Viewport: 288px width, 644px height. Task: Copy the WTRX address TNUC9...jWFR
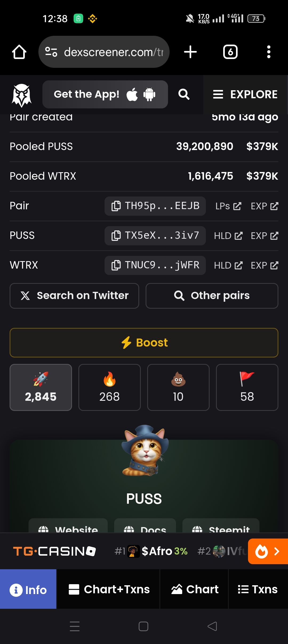click(x=155, y=265)
